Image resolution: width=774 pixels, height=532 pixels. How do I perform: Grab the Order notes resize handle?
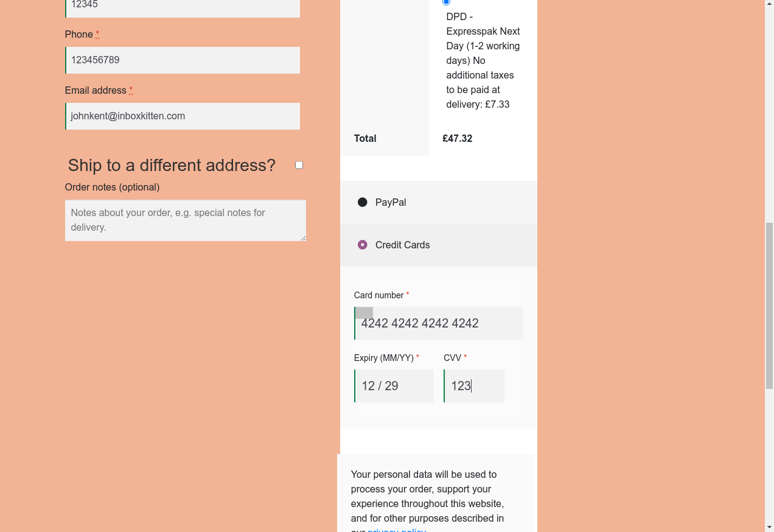click(x=302, y=237)
